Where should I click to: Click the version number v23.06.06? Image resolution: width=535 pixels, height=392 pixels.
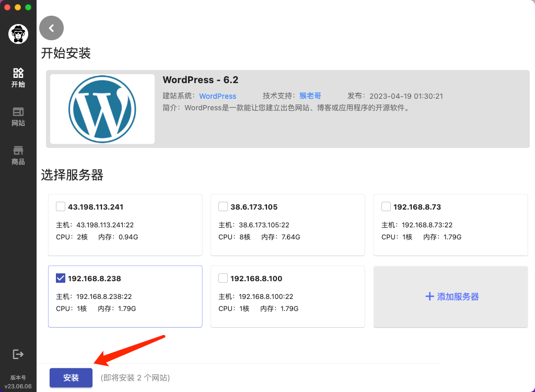pos(18,387)
